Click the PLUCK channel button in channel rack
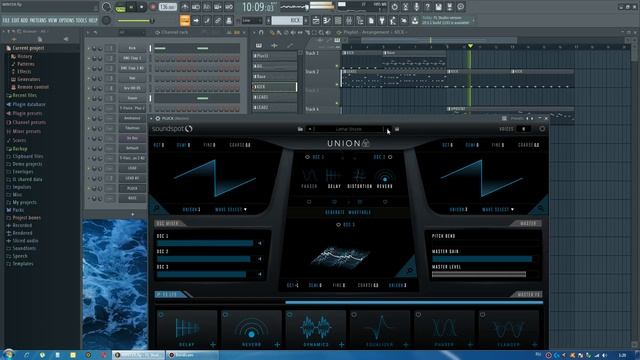Image resolution: width=640 pixels, height=360 pixels. coord(132,188)
